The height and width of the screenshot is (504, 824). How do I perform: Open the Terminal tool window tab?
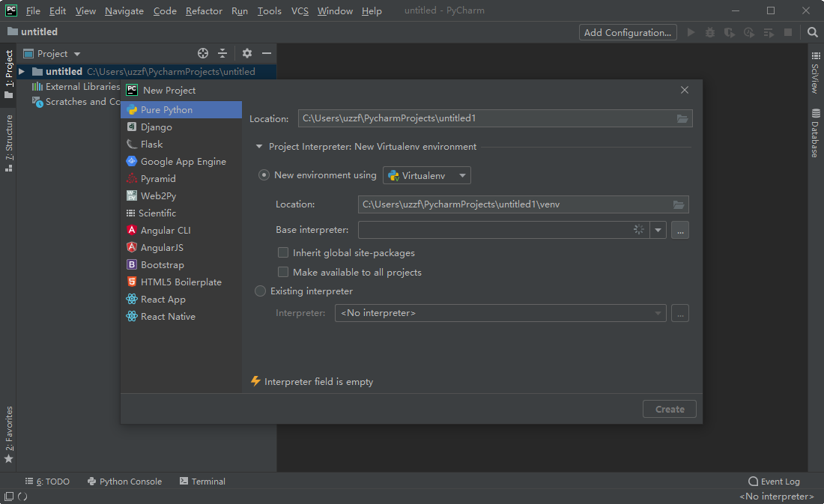point(202,482)
